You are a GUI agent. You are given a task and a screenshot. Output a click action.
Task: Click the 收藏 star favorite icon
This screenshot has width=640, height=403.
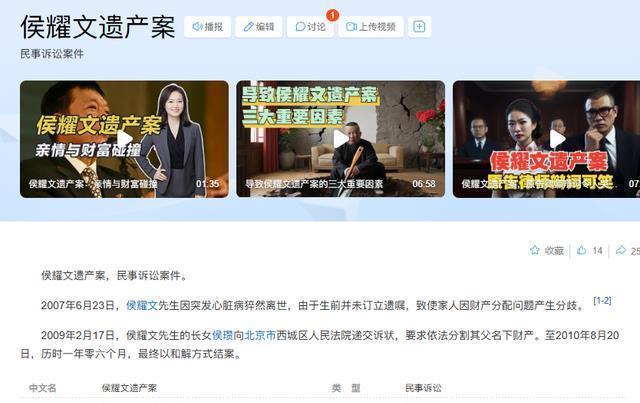(534, 250)
